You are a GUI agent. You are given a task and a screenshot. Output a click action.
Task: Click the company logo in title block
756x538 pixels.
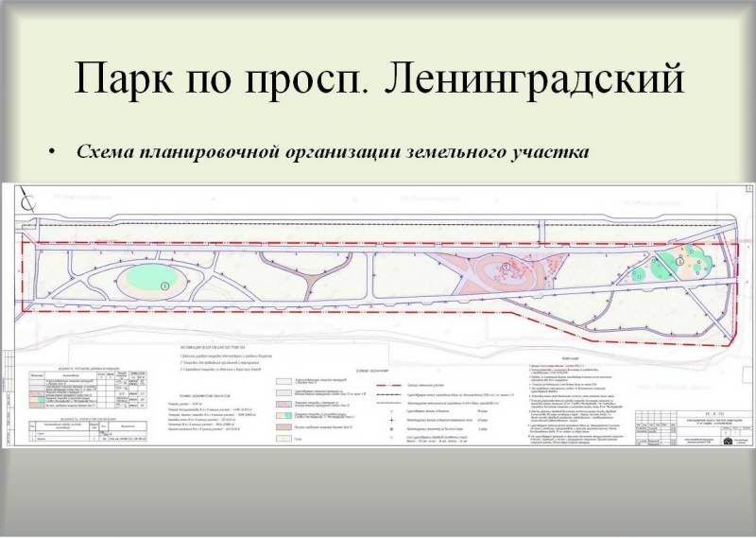click(x=727, y=440)
